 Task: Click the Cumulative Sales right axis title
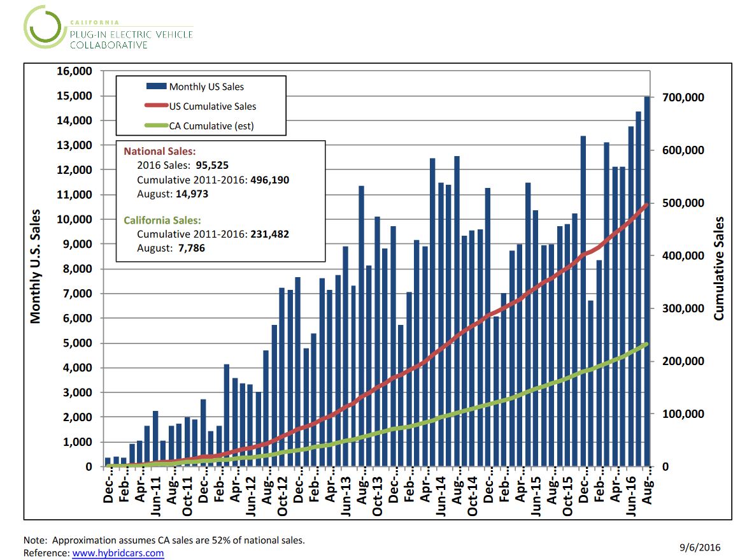coord(719,268)
